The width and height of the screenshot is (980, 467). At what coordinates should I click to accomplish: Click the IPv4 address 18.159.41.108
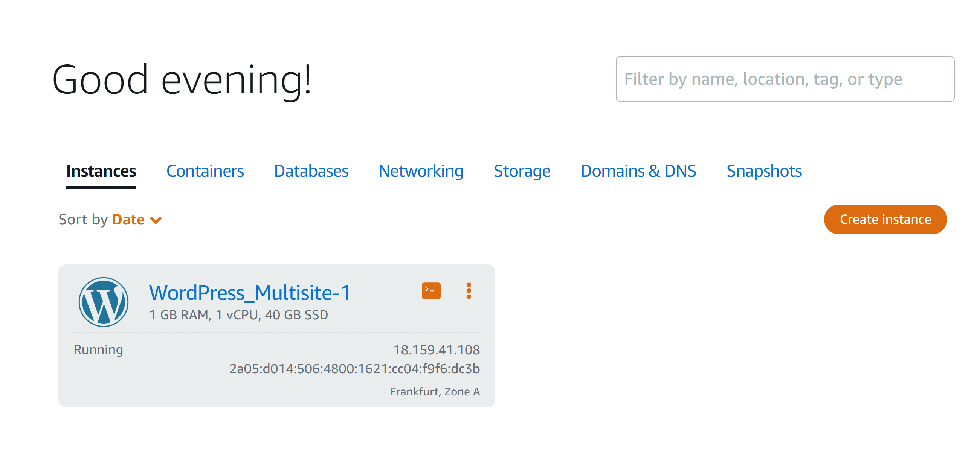tap(437, 350)
